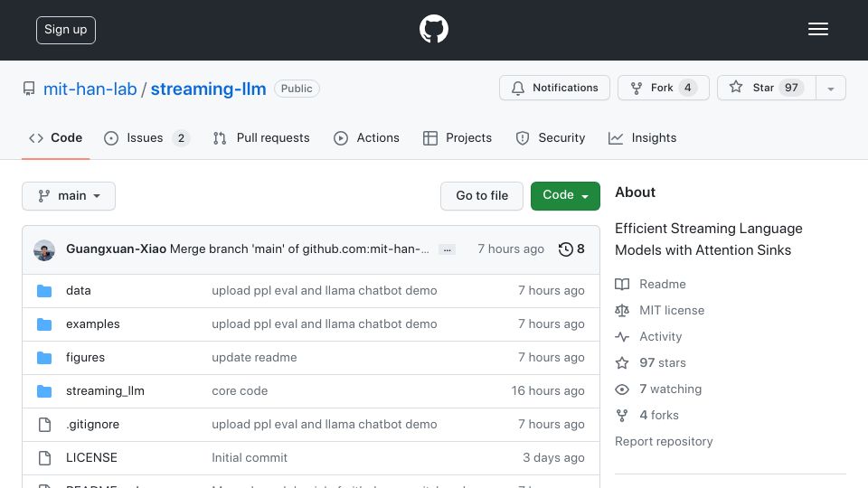868x488 pixels.
Task: Click the Activity pulse icon
Action: 622,336
